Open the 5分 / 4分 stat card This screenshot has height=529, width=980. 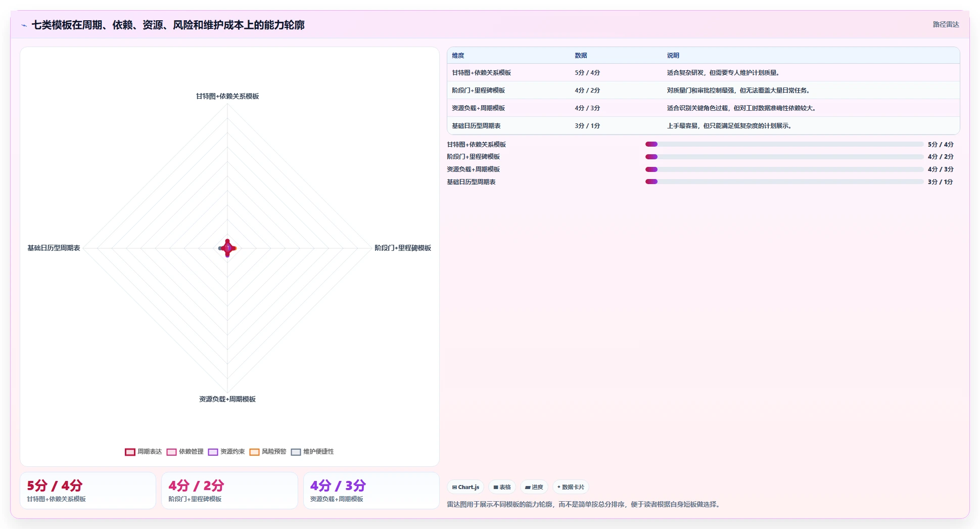click(x=88, y=491)
